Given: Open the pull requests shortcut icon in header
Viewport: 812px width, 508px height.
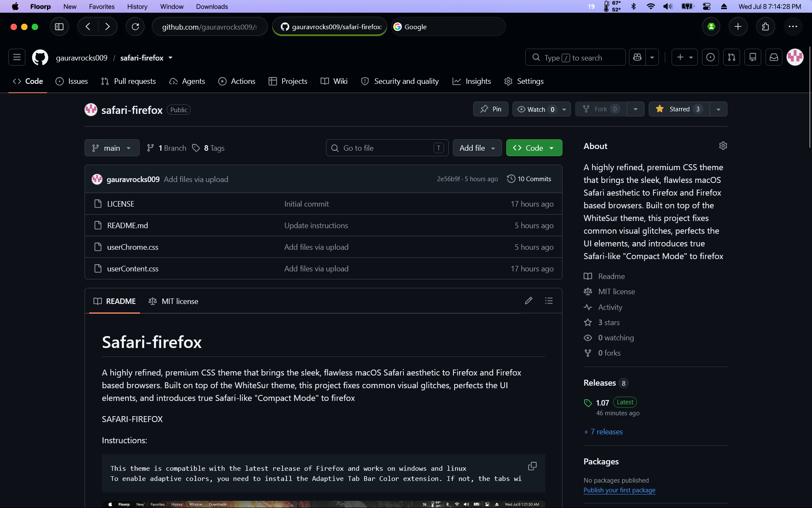Looking at the screenshot, I should click(732, 57).
